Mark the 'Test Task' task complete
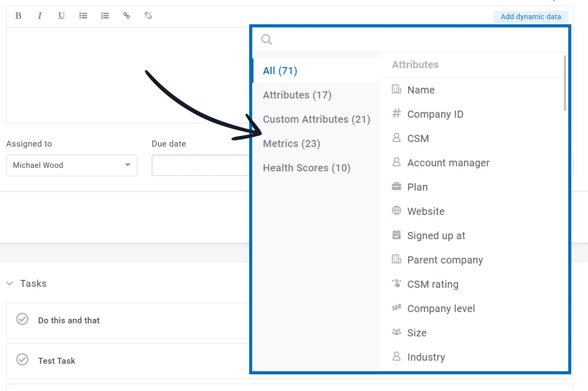This screenshot has height=391, width=588. click(22, 359)
